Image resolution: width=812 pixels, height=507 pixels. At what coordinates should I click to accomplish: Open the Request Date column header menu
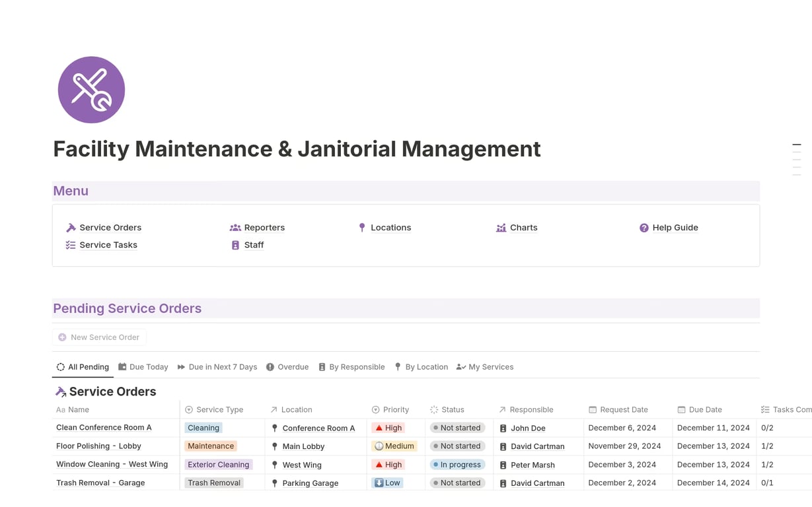click(628, 410)
